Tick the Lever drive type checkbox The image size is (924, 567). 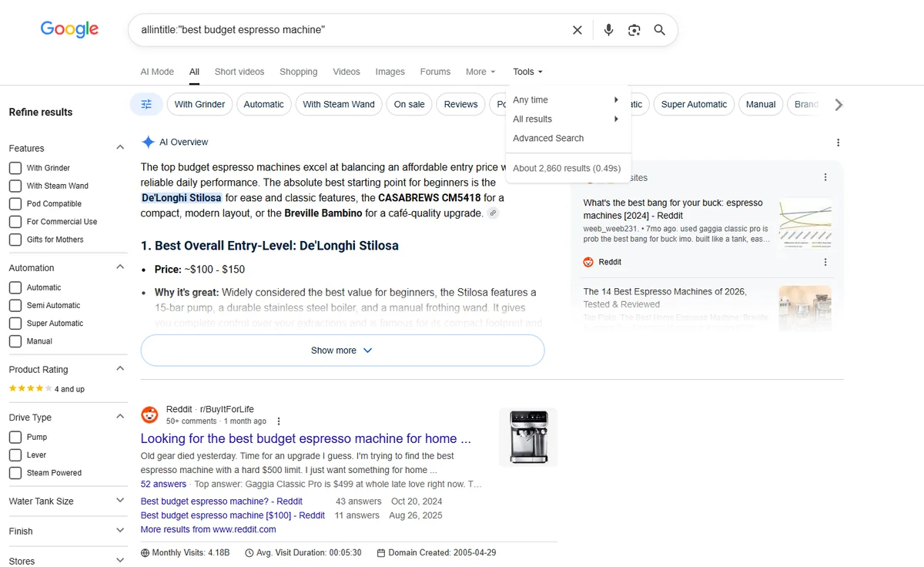(15, 455)
